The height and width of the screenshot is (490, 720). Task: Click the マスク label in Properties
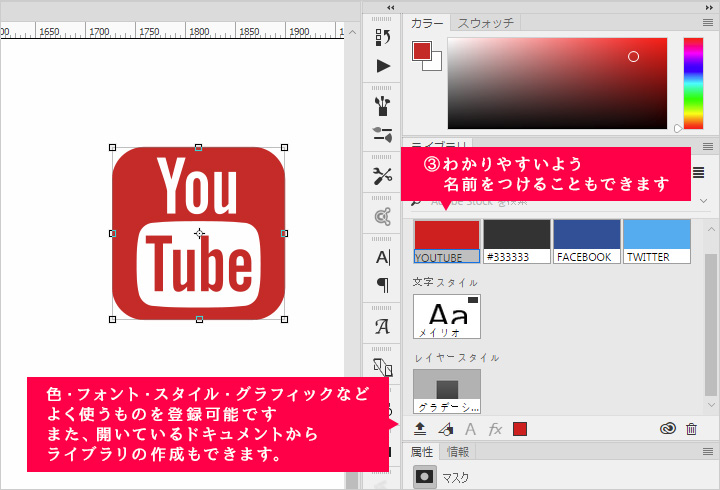455,478
